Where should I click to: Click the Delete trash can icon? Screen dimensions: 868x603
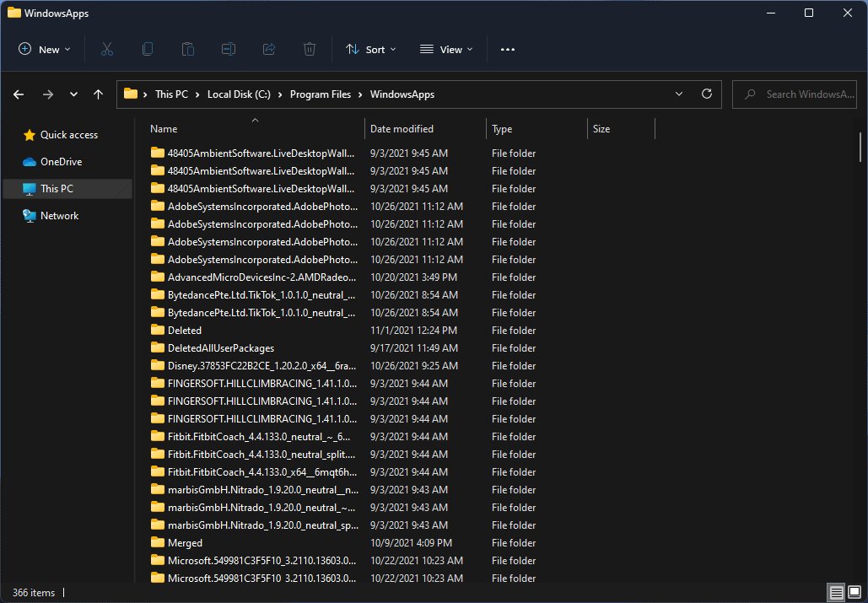[310, 50]
